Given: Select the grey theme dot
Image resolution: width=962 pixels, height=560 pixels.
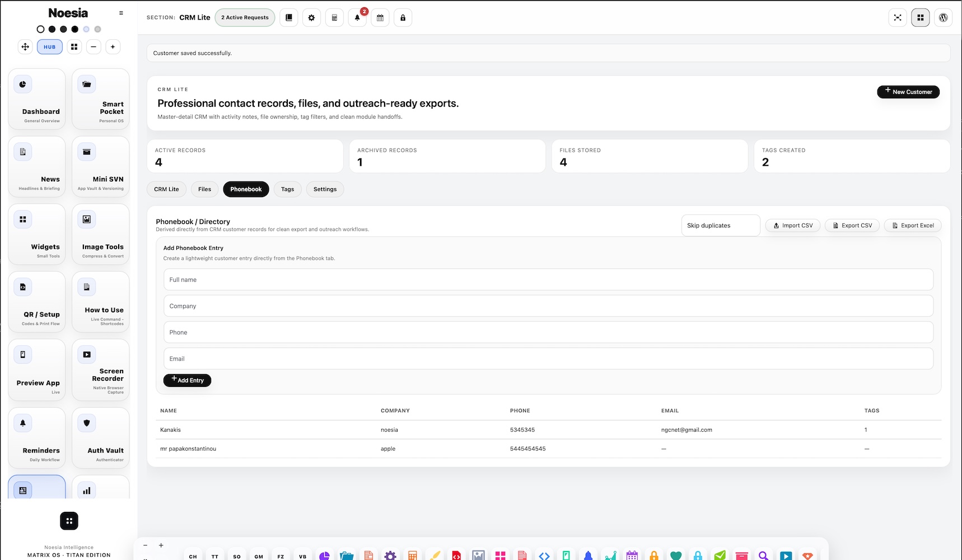Looking at the screenshot, I should [x=97, y=29].
